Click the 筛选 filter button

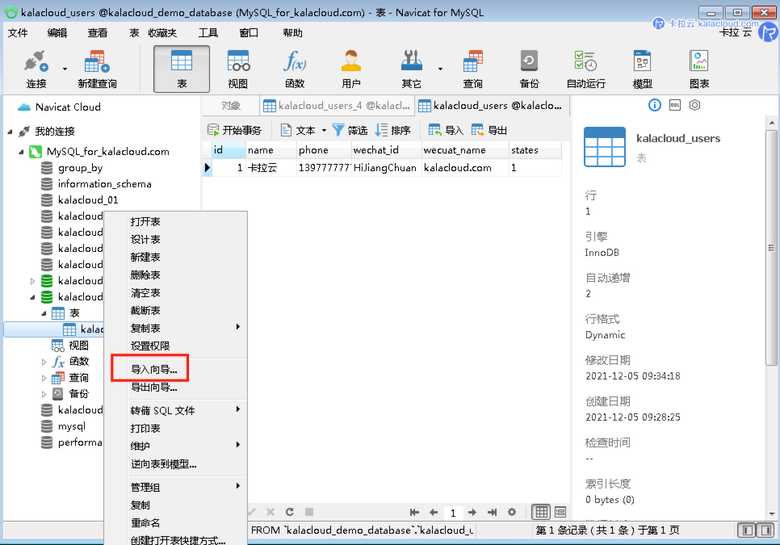click(x=350, y=130)
